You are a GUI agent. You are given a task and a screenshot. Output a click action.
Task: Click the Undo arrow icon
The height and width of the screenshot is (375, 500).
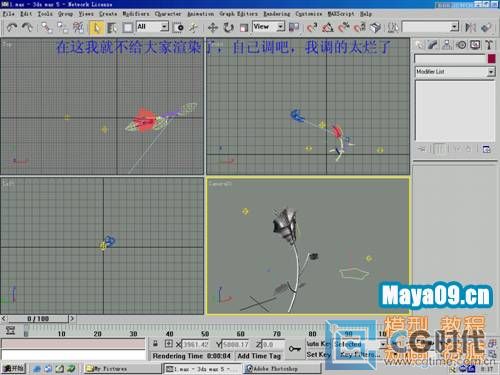point(12,27)
